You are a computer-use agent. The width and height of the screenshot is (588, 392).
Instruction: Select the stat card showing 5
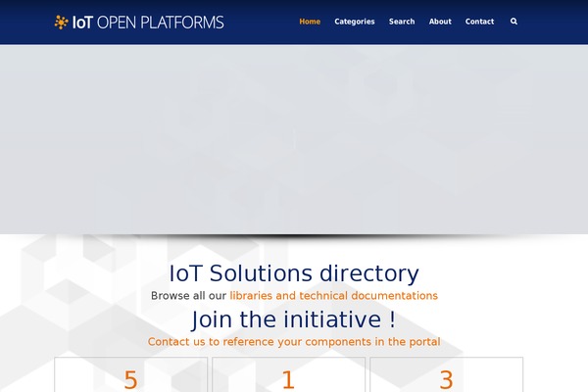[131, 374]
